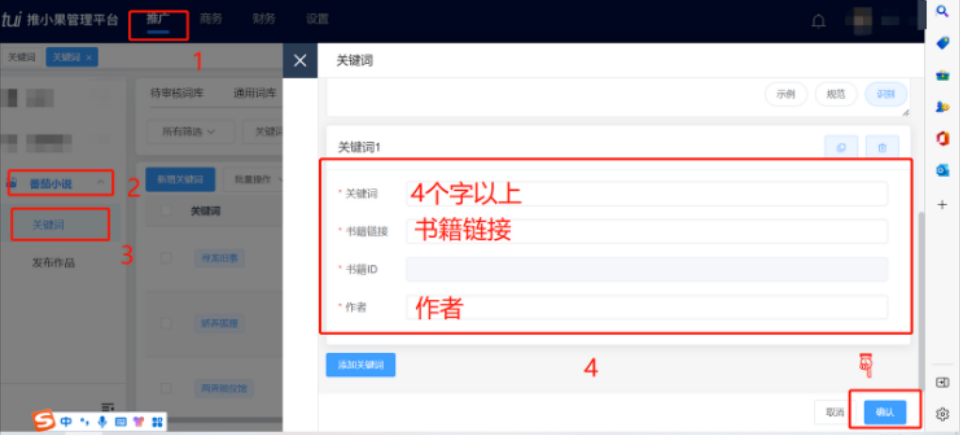The image size is (960, 435).
Task: Copy the 关键词1 block with the duplicate icon
Action: [841, 148]
